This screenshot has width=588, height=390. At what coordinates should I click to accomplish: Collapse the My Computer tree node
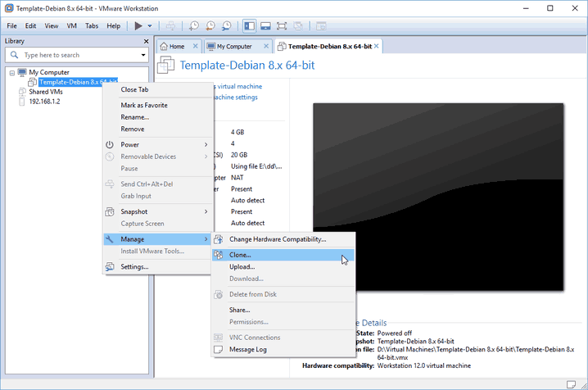click(11, 72)
